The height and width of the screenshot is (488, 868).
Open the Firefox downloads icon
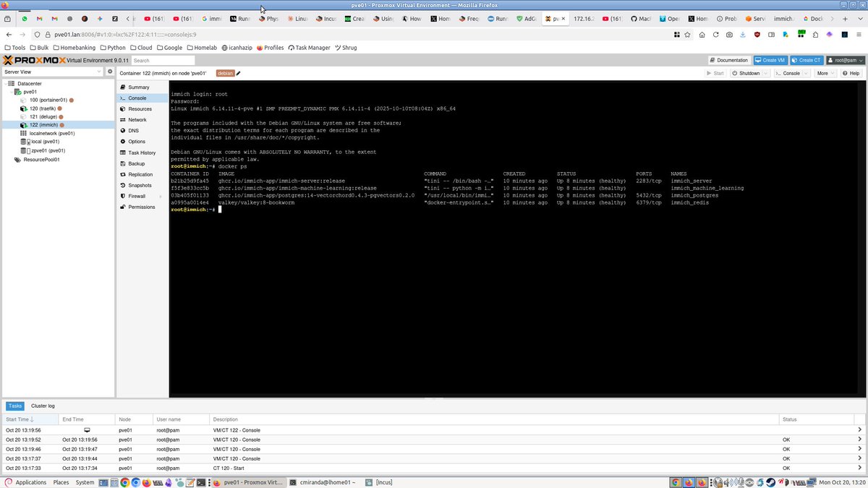tap(744, 34)
